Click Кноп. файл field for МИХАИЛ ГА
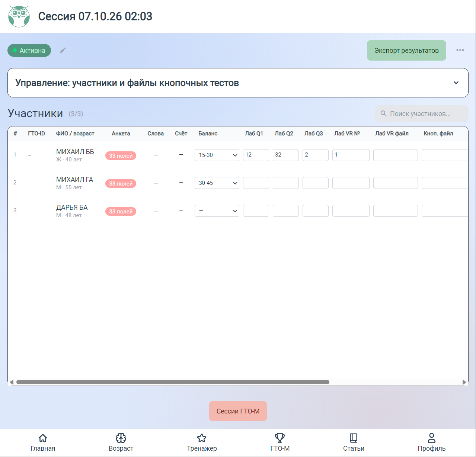 coord(445,183)
